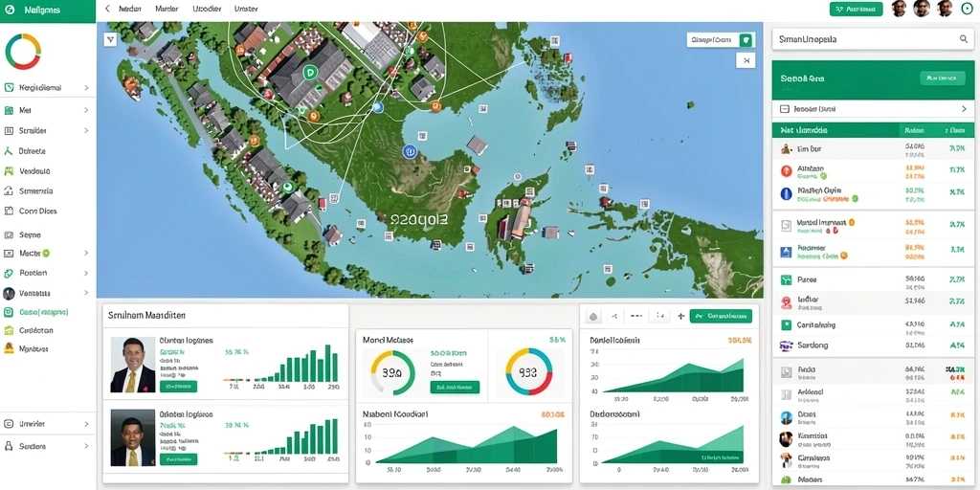Click the droplet icon in chart toolbar
The height and width of the screenshot is (490, 980).
(x=592, y=316)
